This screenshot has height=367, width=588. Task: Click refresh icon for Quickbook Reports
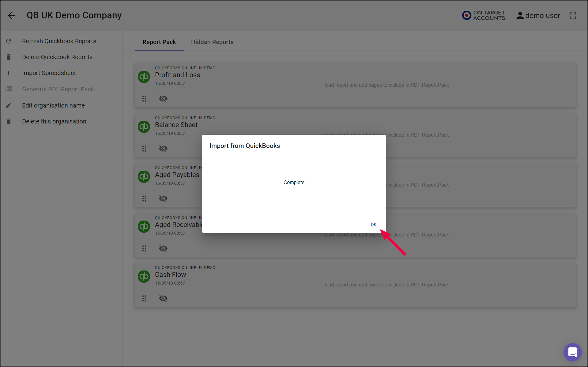point(9,41)
